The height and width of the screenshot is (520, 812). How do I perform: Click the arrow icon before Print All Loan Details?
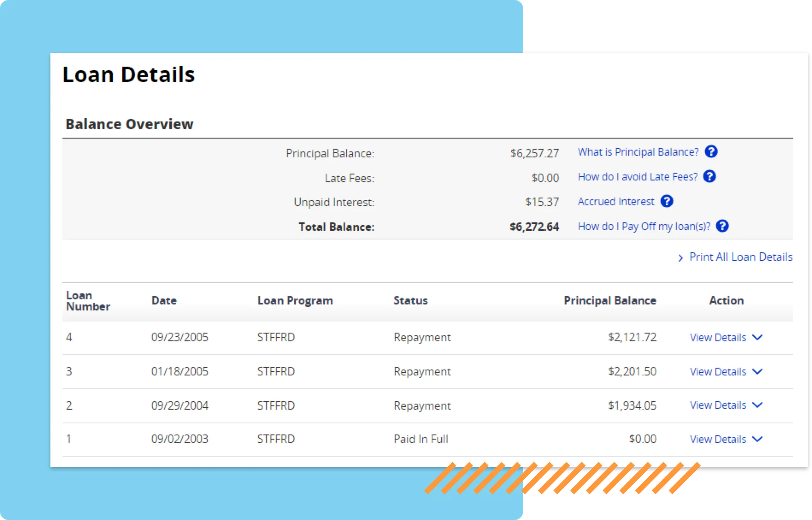(680, 258)
